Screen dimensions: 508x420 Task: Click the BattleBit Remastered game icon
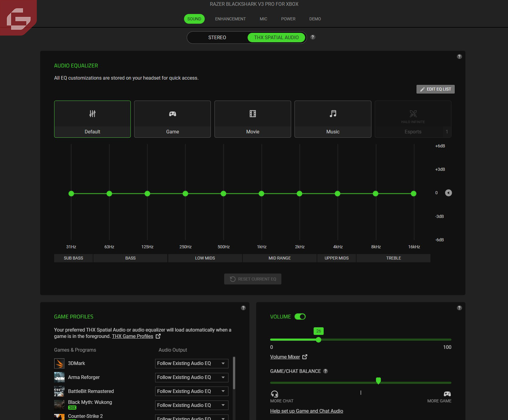click(x=59, y=391)
